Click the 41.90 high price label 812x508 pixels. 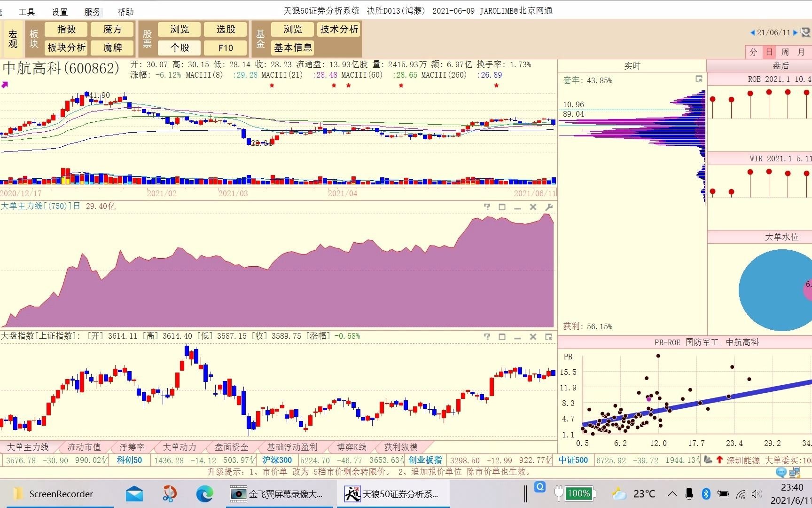(100, 95)
